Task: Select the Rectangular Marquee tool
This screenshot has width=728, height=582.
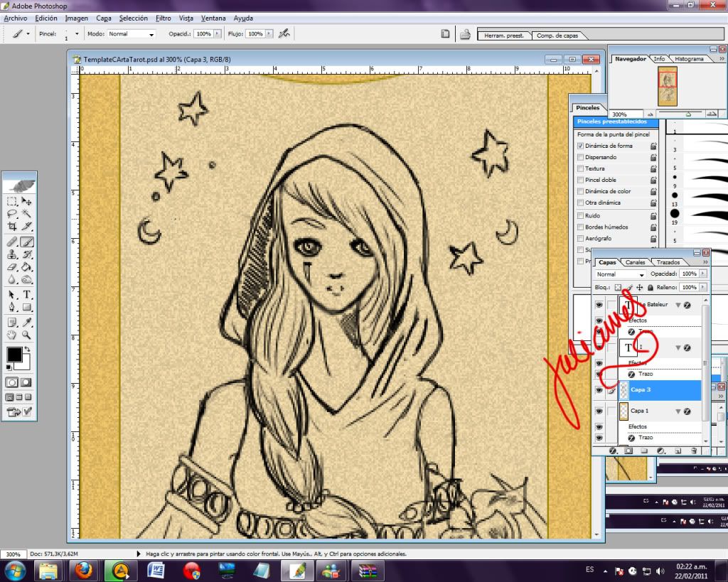Action: click(12, 201)
